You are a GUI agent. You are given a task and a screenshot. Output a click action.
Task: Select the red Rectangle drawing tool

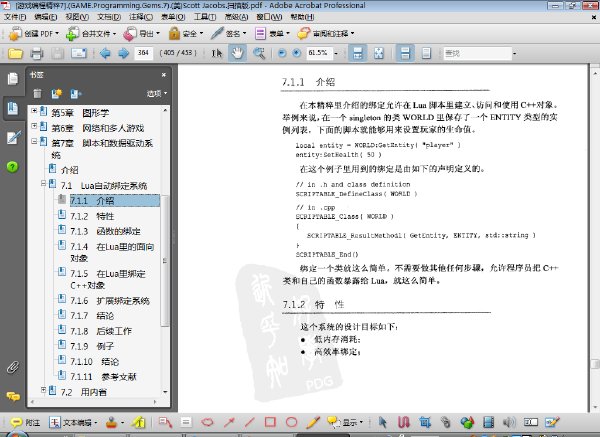[270, 422]
